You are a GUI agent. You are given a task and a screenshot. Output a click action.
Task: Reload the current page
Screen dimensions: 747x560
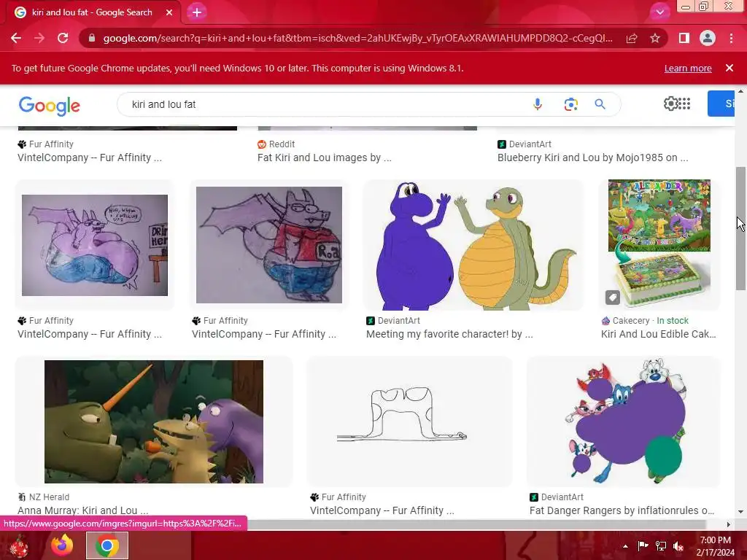point(63,38)
